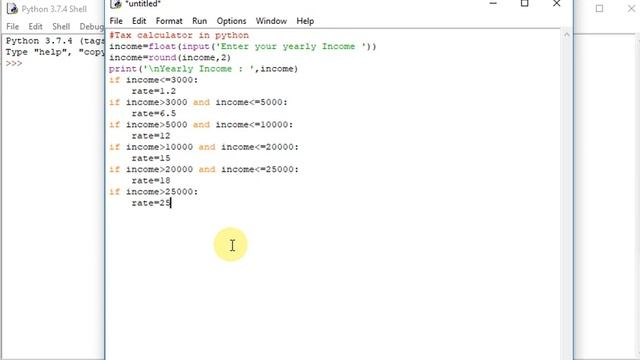Screen dimensions: 640x360
Task: Open Edit menu in Python Shell window
Action: click(35, 27)
